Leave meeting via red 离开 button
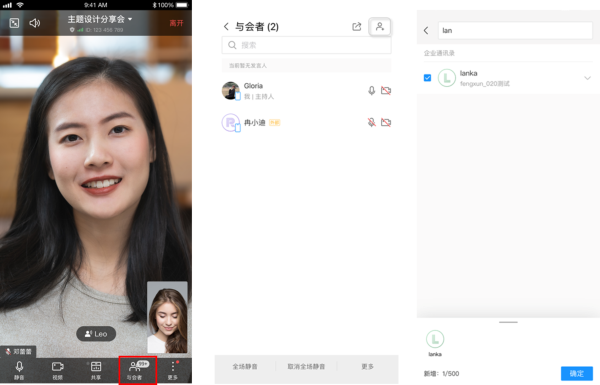The image size is (600, 385). coord(176,23)
